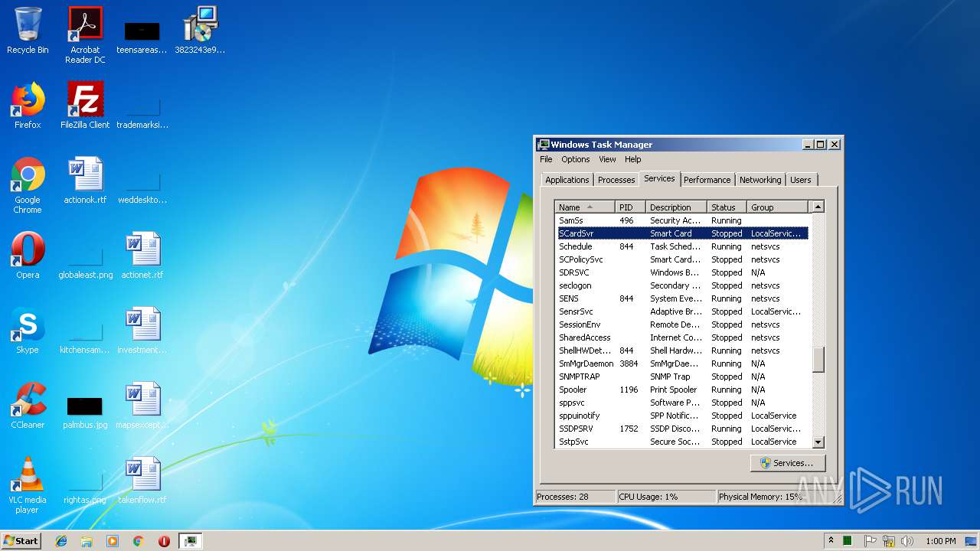Select actionet.rtf document icon
The width and height of the screenshot is (980, 551).
click(142, 256)
